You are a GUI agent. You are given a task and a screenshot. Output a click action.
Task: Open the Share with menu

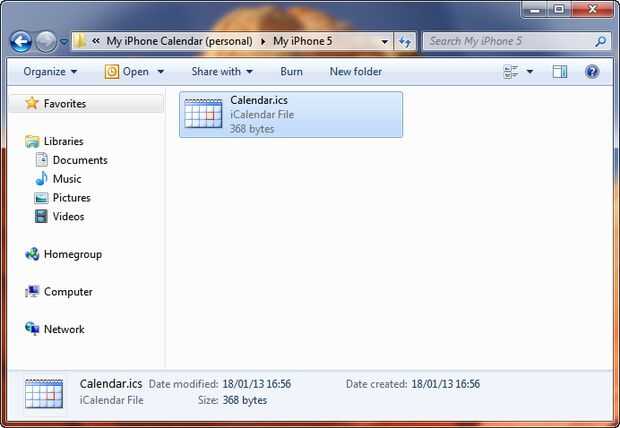(x=222, y=72)
